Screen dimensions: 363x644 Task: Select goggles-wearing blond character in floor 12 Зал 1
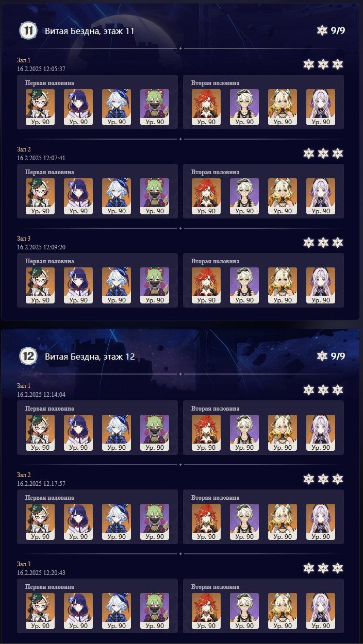[244, 433]
